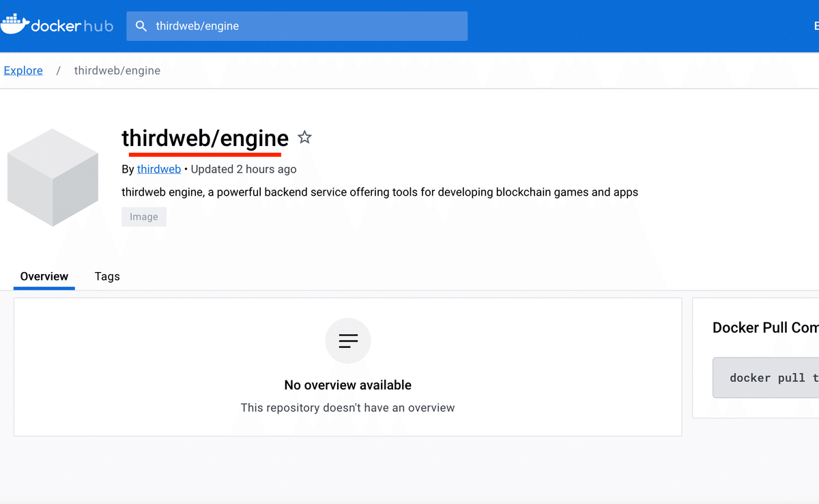Screen dimensions: 819x504
Task: Click the Image badge
Action: coord(144,217)
